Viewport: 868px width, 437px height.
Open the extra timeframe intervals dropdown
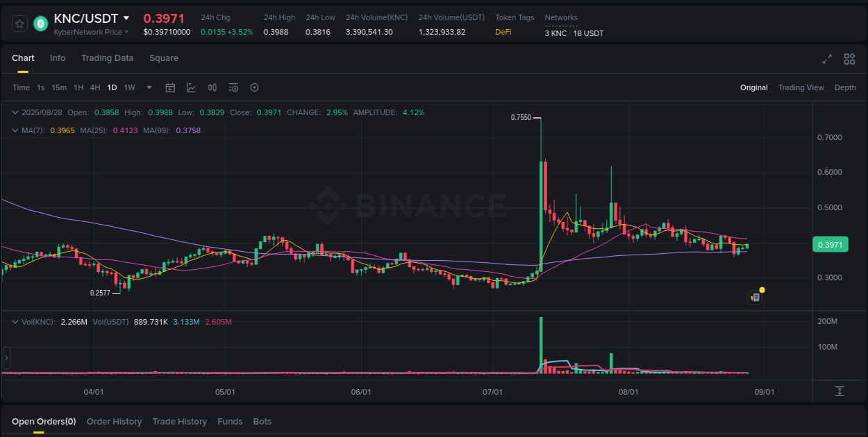[149, 87]
